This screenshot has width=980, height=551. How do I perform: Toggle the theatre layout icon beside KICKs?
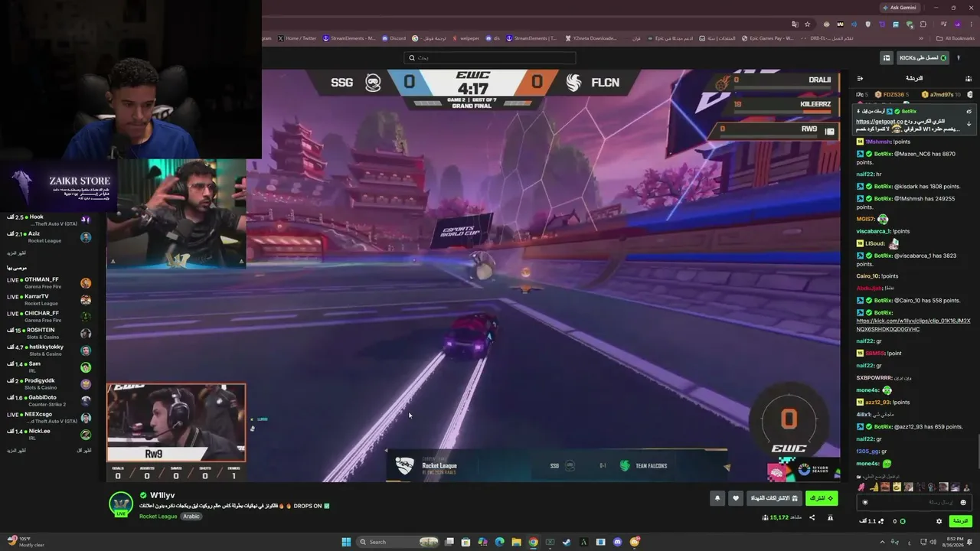pyautogui.click(x=886, y=57)
